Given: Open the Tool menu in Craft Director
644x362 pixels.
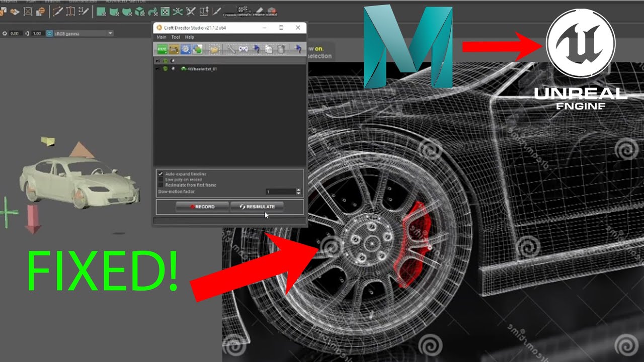Looking at the screenshot, I should coord(176,38).
